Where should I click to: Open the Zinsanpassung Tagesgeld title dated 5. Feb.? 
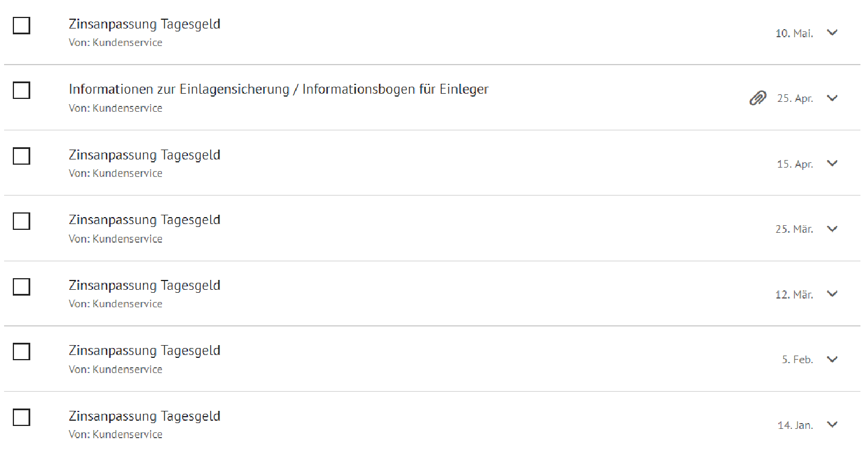click(x=144, y=351)
